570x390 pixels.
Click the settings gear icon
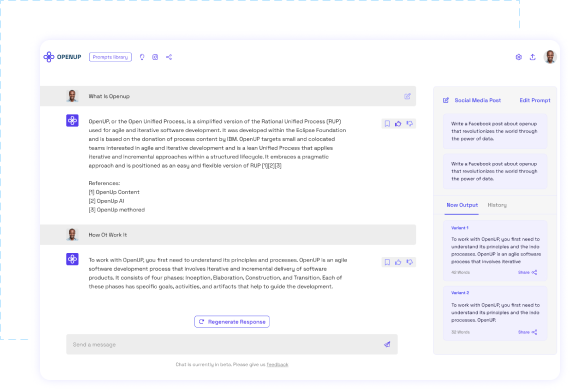coord(519,57)
